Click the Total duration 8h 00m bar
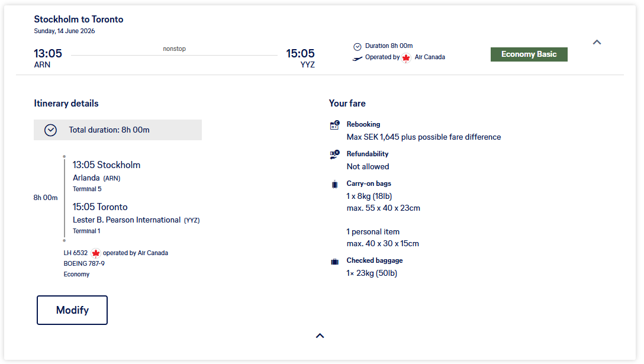 tap(118, 130)
